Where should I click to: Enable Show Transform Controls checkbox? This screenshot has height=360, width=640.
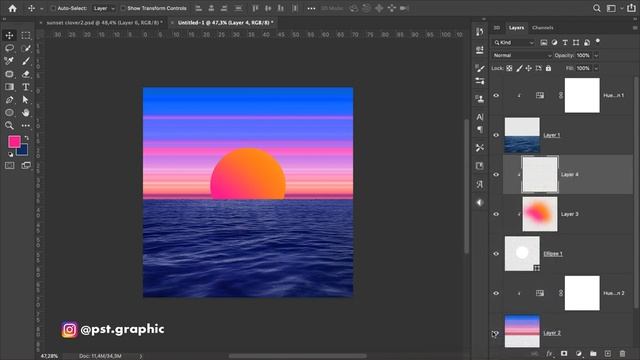pyautogui.click(x=123, y=8)
